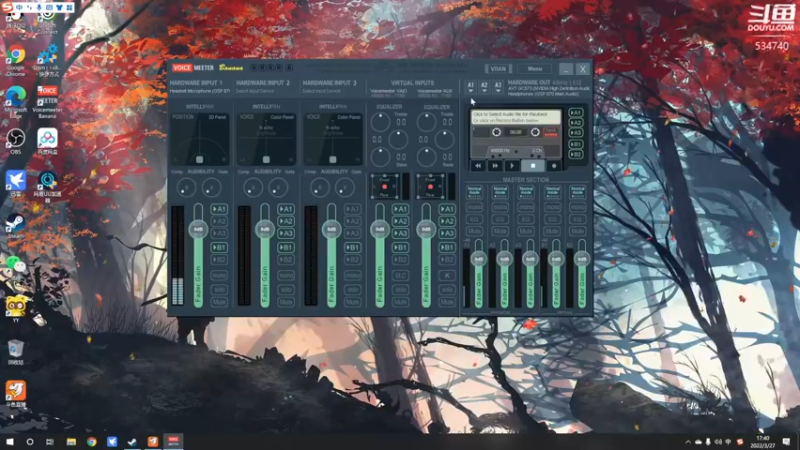Open Task View on the taskbar
This screenshot has height=450, width=800.
point(50,442)
